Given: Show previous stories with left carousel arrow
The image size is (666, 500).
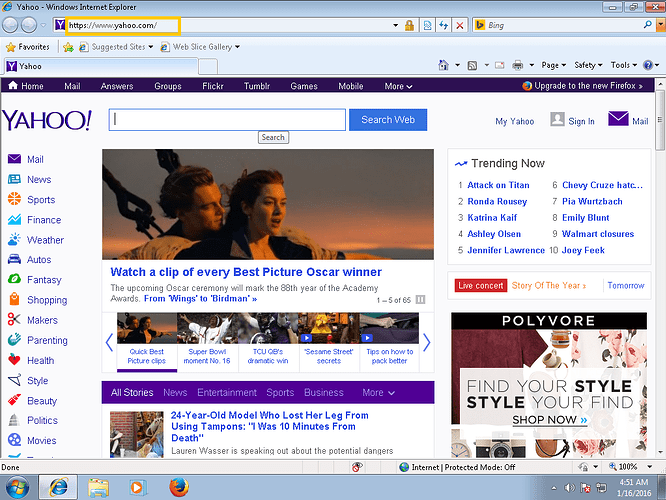Looking at the screenshot, I should pyautogui.click(x=109, y=342).
